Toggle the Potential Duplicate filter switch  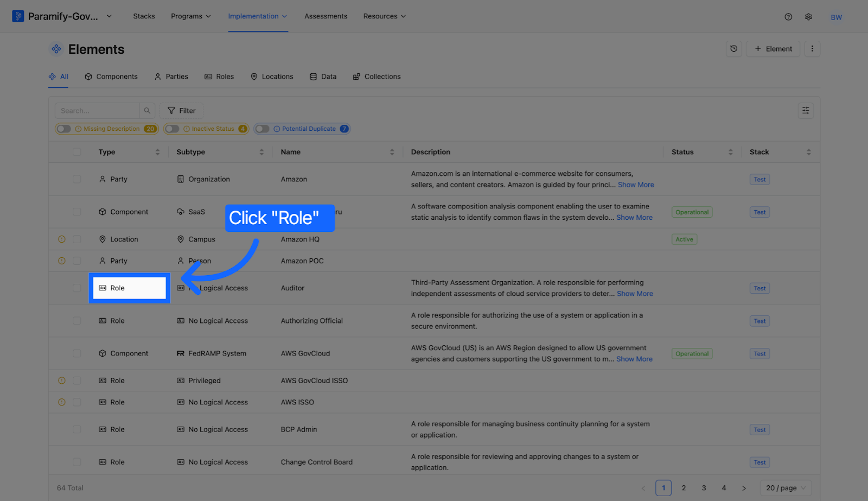click(x=263, y=129)
